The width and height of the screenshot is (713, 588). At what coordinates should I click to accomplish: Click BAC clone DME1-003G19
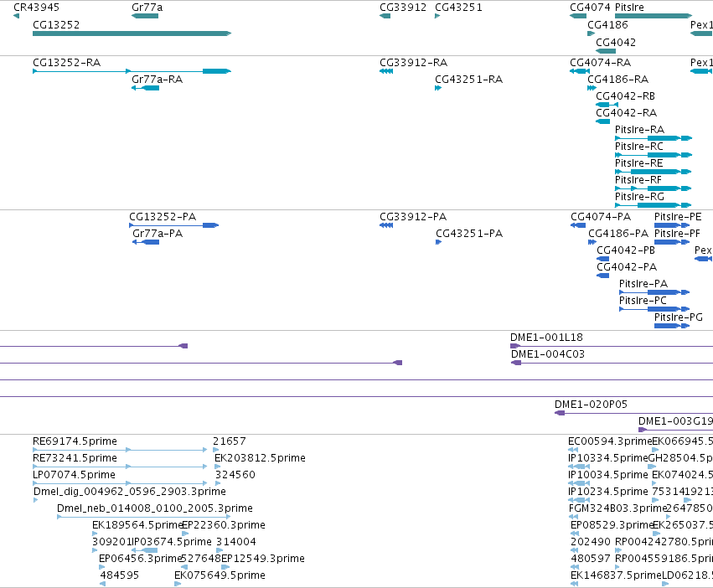pos(675,430)
